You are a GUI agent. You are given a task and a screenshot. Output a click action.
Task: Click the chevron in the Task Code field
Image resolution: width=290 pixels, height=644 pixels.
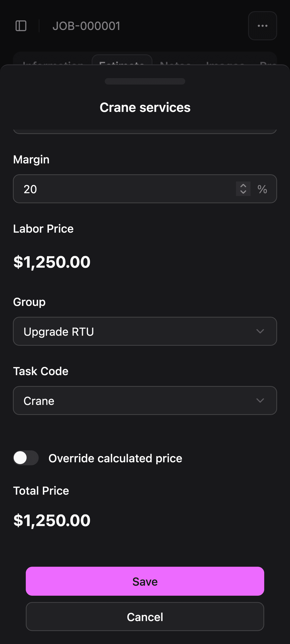pyautogui.click(x=260, y=400)
